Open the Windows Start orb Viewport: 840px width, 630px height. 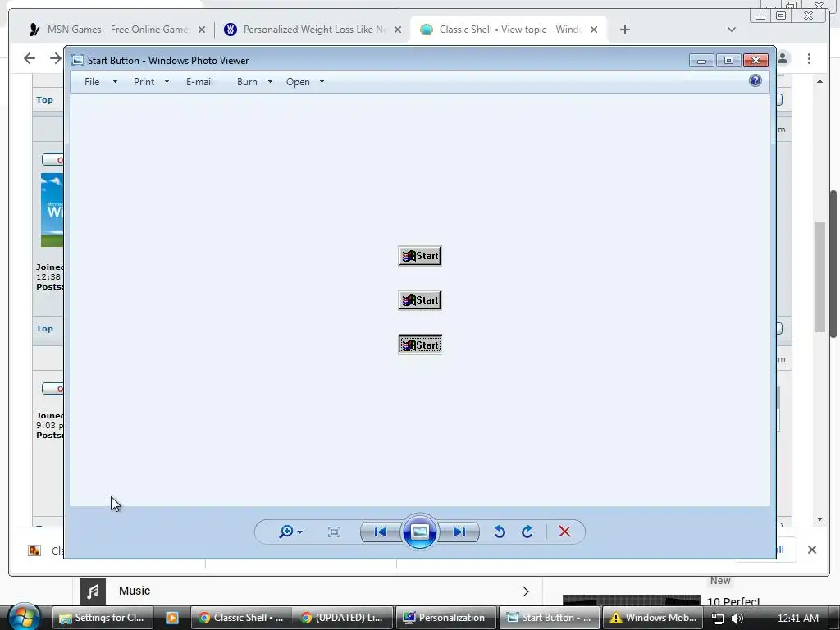coord(24,617)
